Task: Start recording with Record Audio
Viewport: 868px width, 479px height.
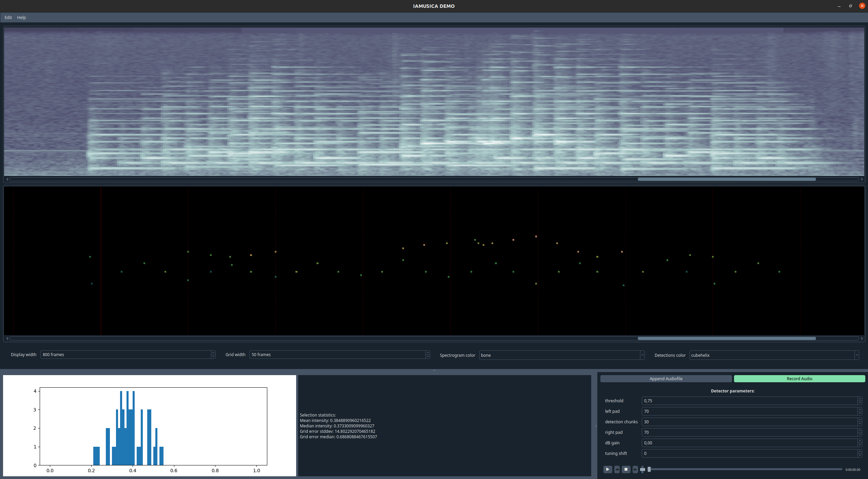Action: click(x=799, y=379)
